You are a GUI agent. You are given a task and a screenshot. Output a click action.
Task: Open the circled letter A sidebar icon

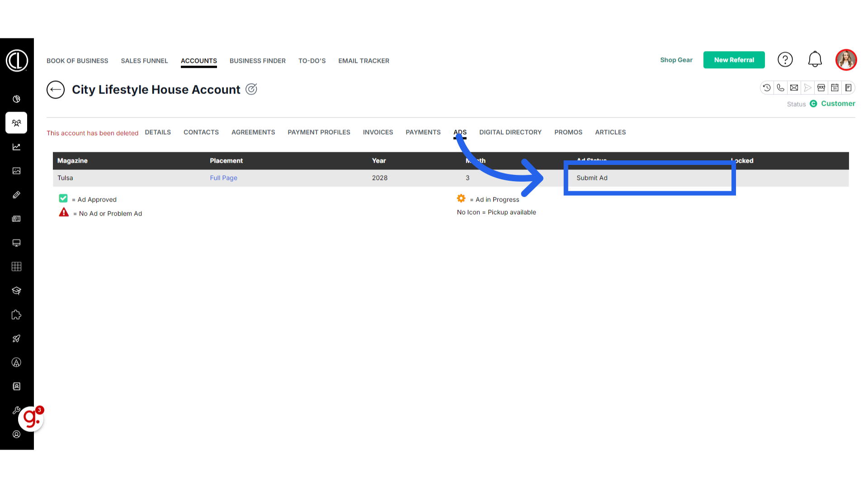(x=16, y=362)
